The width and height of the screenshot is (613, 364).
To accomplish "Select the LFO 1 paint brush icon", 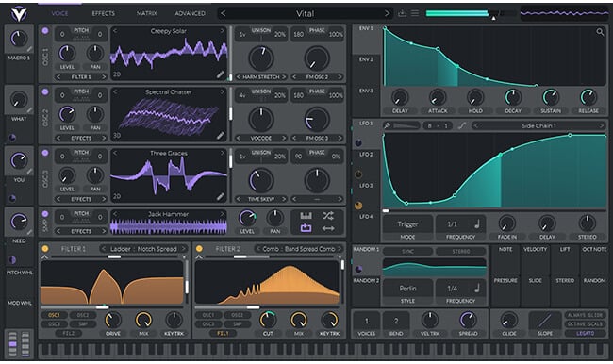I will tap(387, 125).
